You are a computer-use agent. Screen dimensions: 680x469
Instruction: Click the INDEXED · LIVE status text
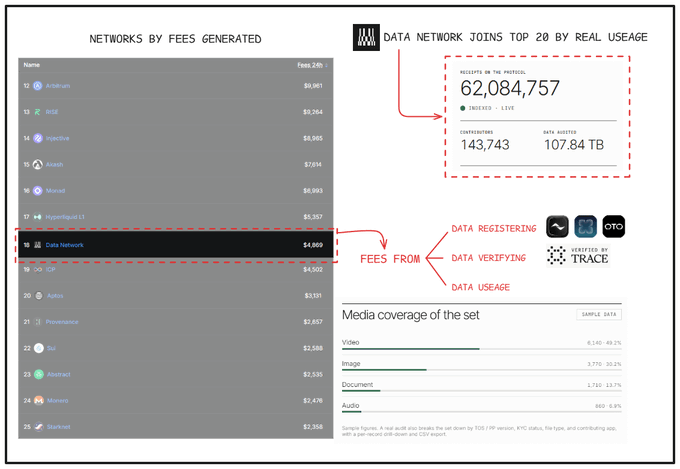tap(491, 108)
